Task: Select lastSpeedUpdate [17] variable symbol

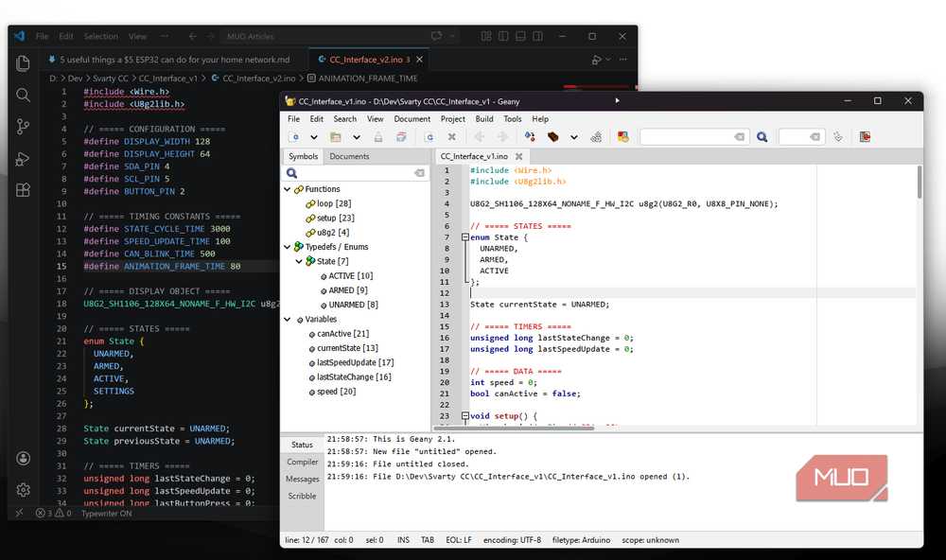Action: click(x=355, y=362)
